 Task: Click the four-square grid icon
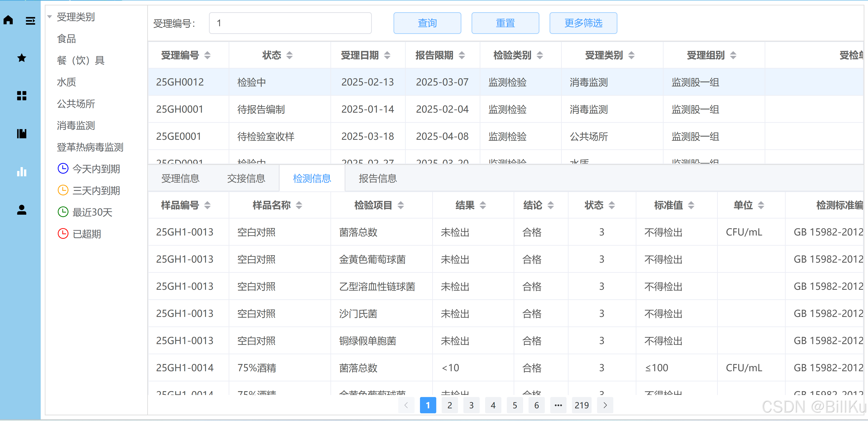[21, 96]
